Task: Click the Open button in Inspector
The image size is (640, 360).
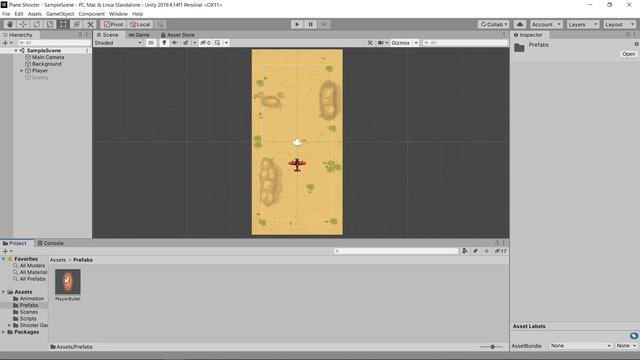Action: (628, 54)
